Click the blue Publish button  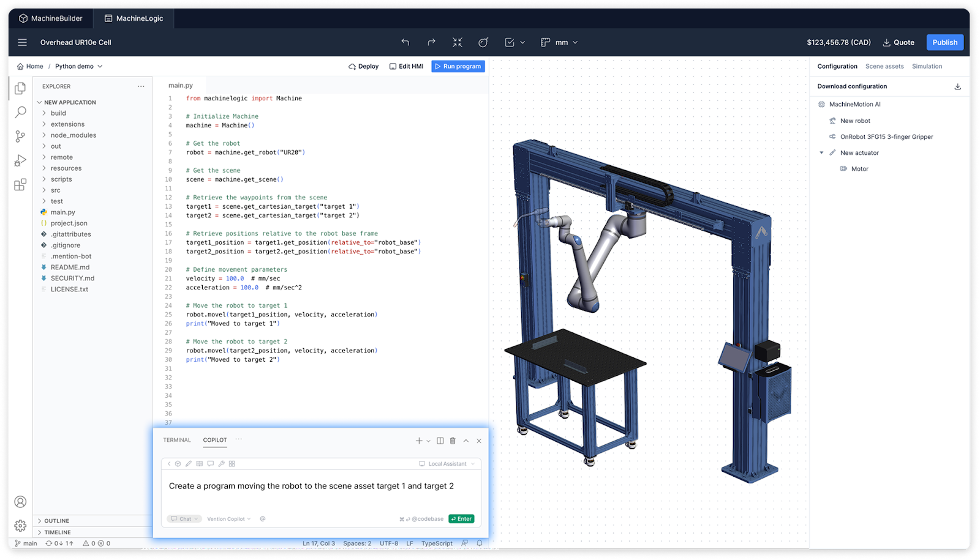click(944, 42)
